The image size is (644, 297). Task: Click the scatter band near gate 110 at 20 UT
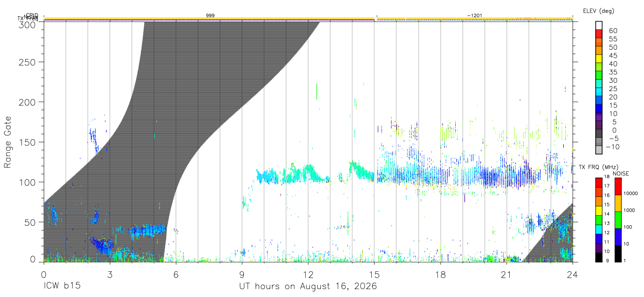[485, 175]
